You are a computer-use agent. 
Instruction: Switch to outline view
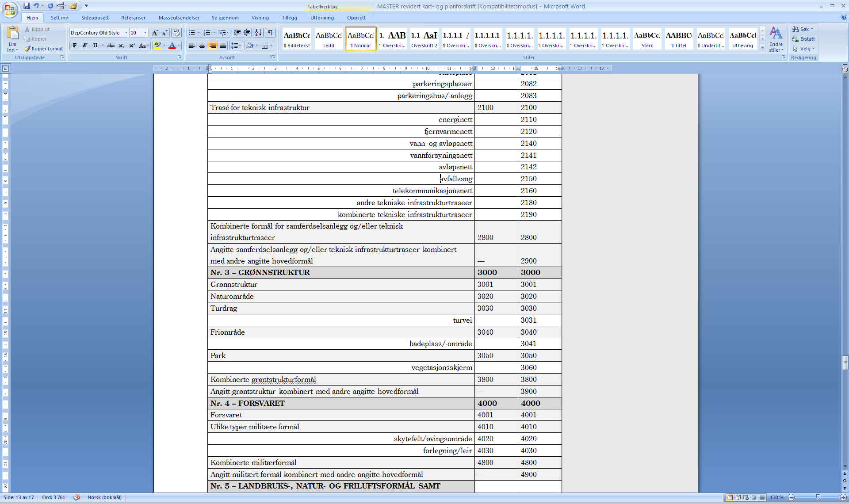click(x=754, y=497)
